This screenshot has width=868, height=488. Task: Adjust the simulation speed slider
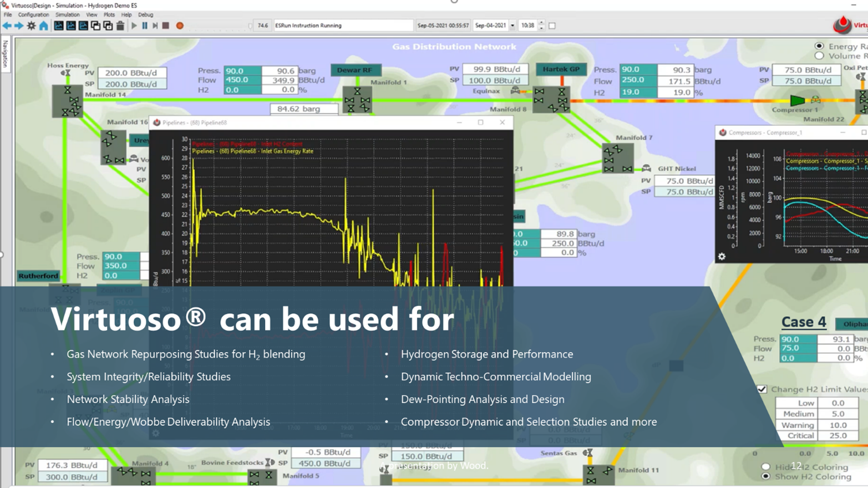pyautogui.click(x=250, y=26)
